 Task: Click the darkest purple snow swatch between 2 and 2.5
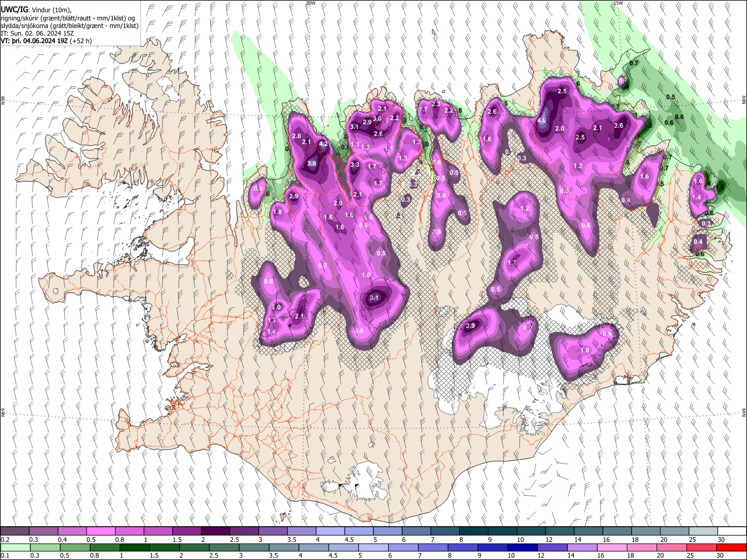click(215, 531)
